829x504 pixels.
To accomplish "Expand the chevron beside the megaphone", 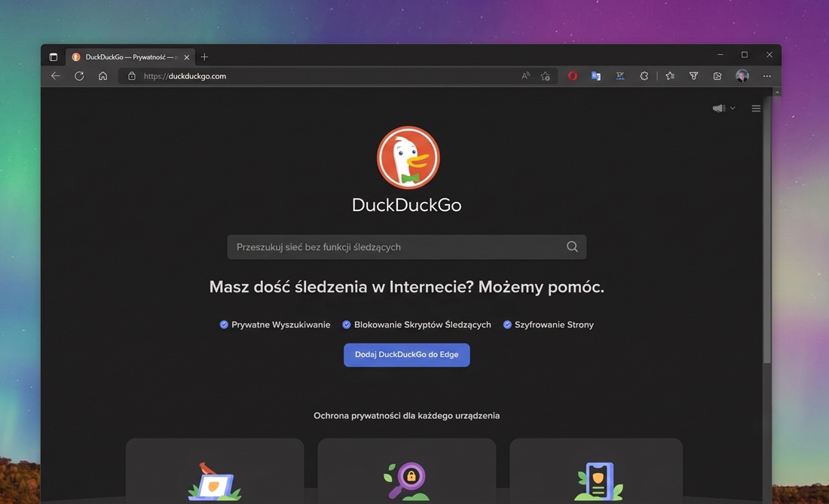I will click(733, 108).
